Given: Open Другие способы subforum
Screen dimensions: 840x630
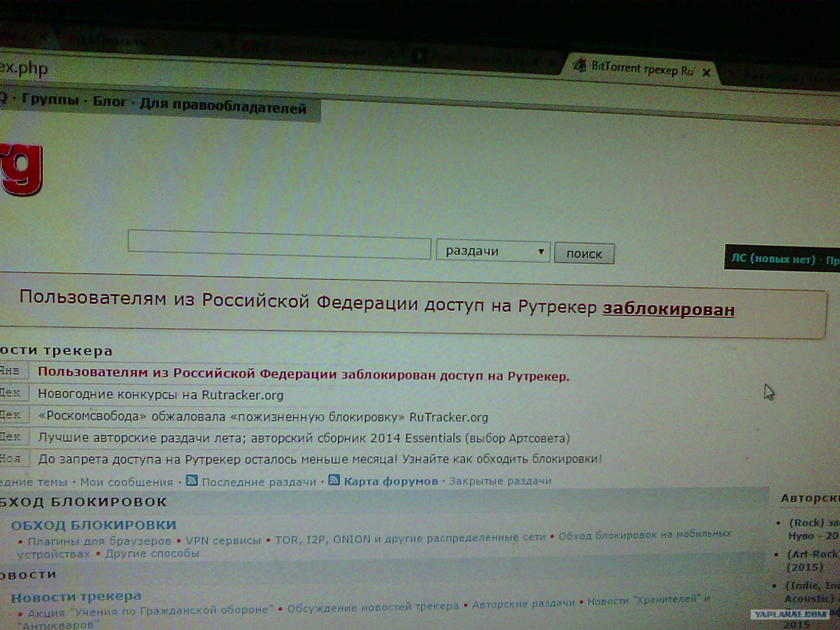Looking at the screenshot, I should pos(152,553).
